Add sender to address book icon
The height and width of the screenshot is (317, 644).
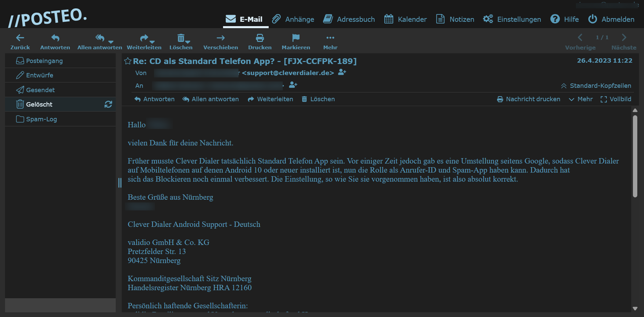(x=342, y=72)
